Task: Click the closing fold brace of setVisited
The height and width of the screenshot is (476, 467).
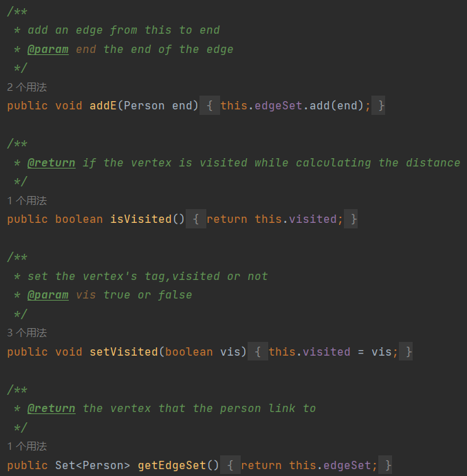Action: point(409,352)
